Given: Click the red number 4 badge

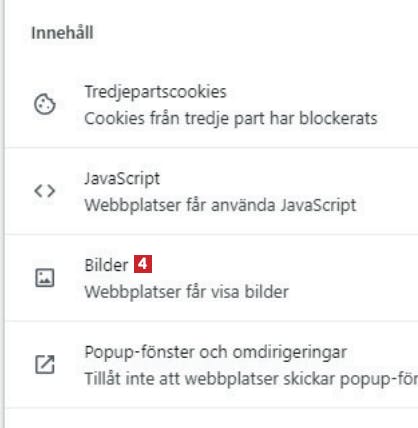Looking at the screenshot, I should (x=143, y=264).
